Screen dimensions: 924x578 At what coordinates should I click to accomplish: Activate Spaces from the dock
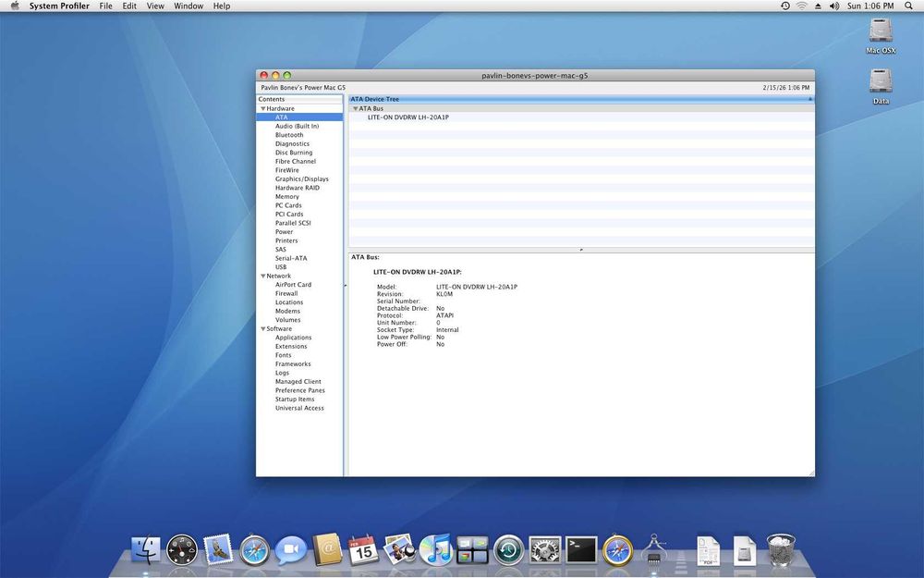[472, 550]
